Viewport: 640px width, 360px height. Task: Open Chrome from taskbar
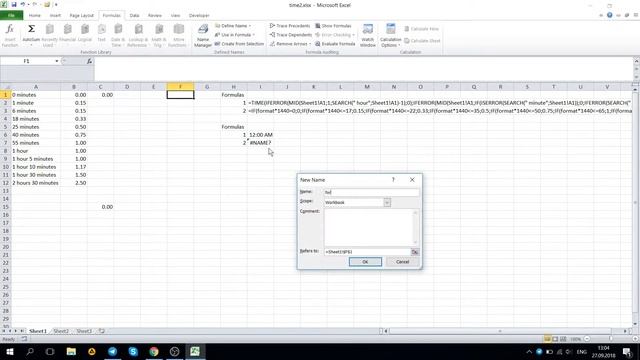pyautogui.click(x=154, y=351)
